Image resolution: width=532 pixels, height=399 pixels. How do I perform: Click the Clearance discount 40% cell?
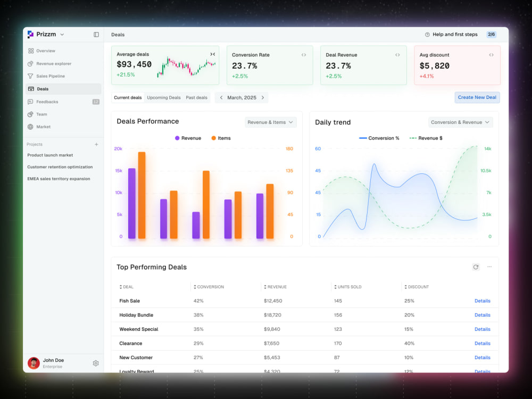coord(409,344)
